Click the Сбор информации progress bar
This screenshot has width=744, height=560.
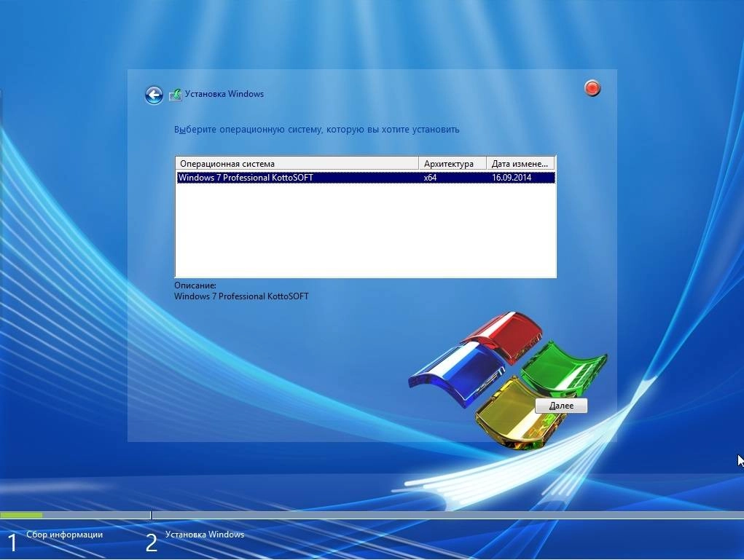coord(75,515)
